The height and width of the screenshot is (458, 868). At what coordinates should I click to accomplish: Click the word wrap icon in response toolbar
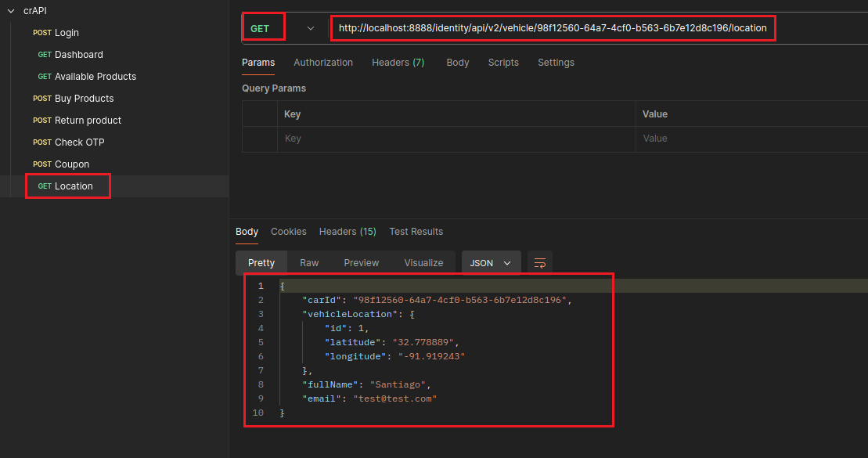coord(539,263)
